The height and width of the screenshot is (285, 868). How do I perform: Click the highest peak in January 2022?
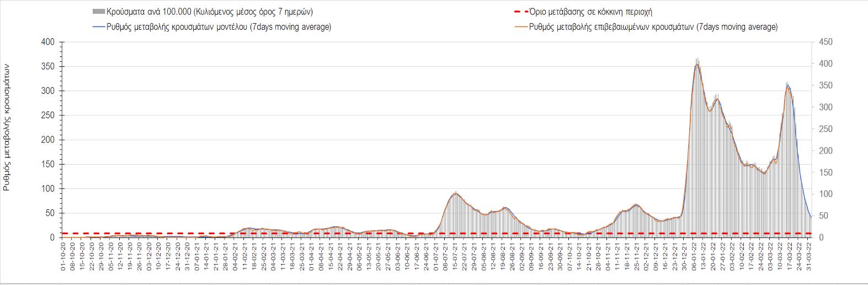coord(697,65)
